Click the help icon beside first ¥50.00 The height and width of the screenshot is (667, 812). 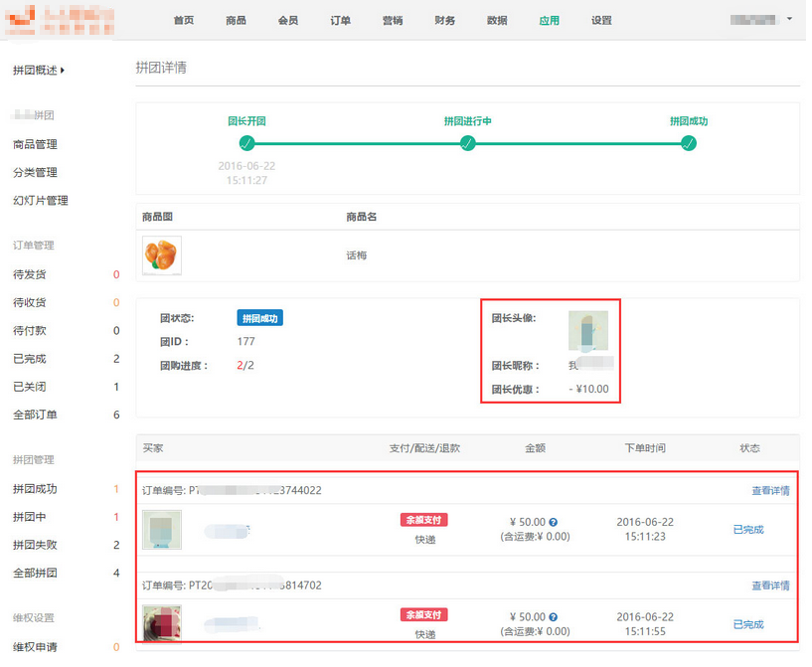tap(553, 523)
